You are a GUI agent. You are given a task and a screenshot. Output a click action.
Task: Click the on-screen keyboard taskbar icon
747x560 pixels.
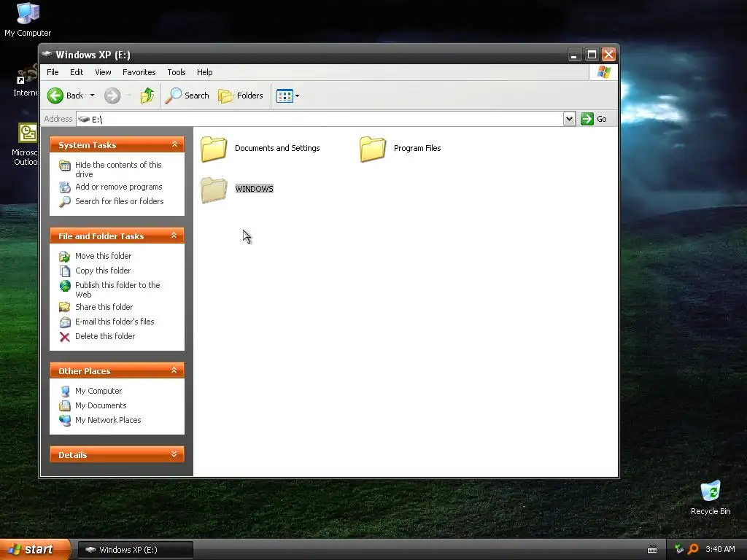[x=652, y=550]
